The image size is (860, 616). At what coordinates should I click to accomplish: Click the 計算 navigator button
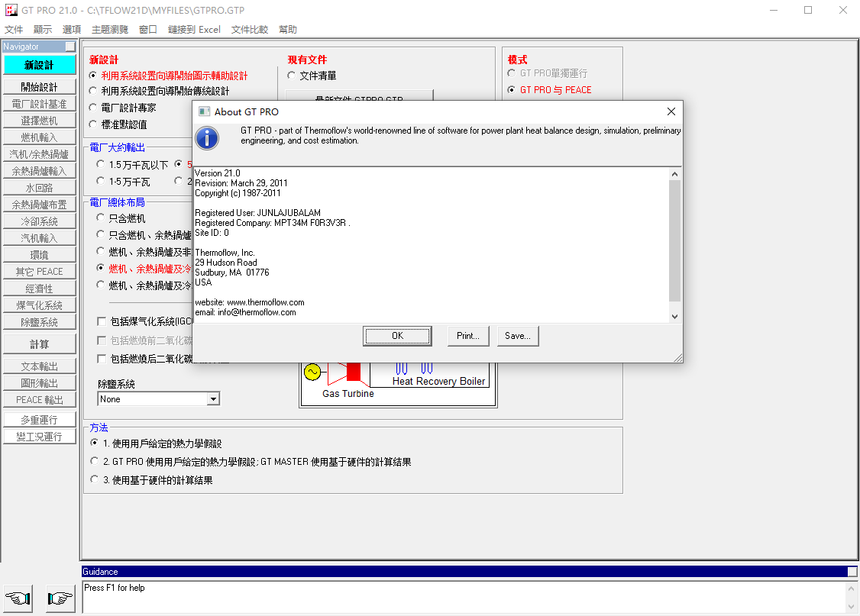40,343
